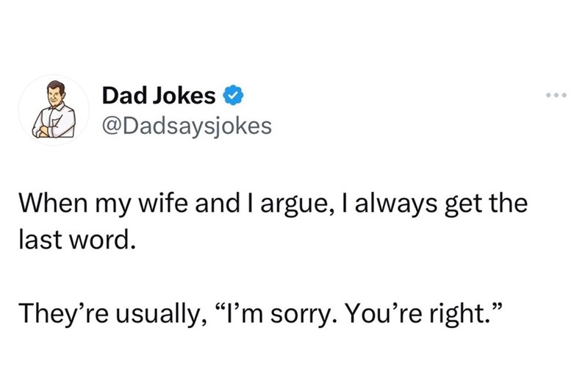Open the @Dadsaysjokes handle link
588x378 pixels.
187,126
